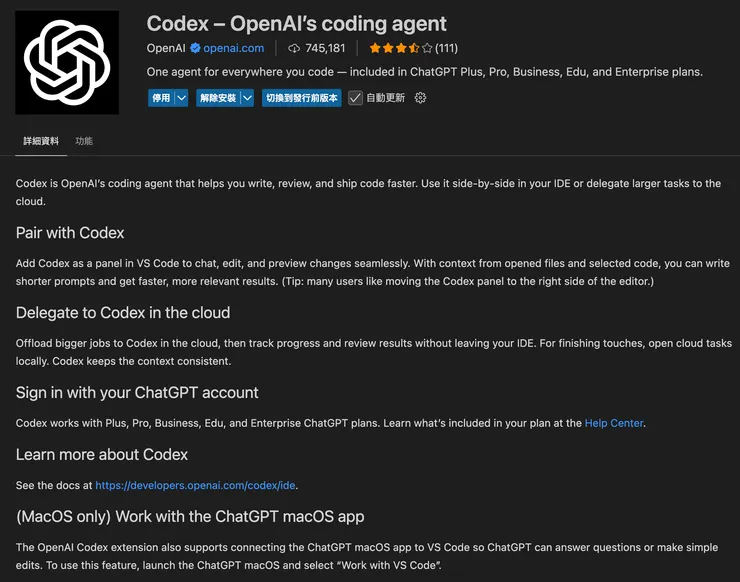Click the Pair with Codex heading
Screen dimensions: 740x582
[70, 233]
